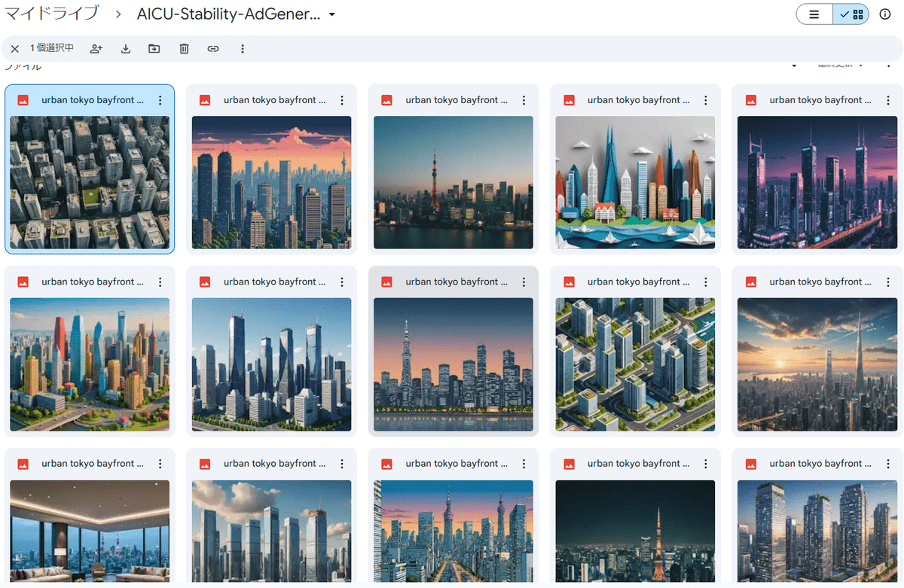Click image file icon on papercraft skyline card
The width and height of the screenshot is (904, 588).
[x=570, y=100]
